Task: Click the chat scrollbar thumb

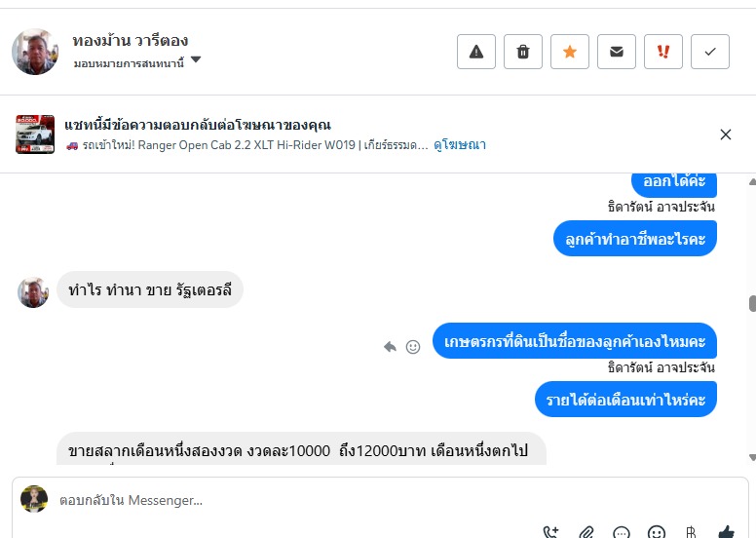Action: pyautogui.click(x=752, y=303)
